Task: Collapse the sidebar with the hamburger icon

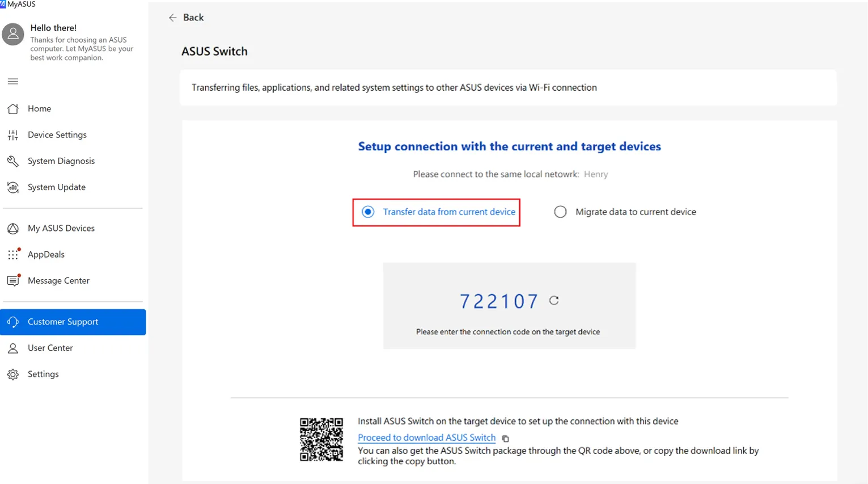Action: pos(12,81)
